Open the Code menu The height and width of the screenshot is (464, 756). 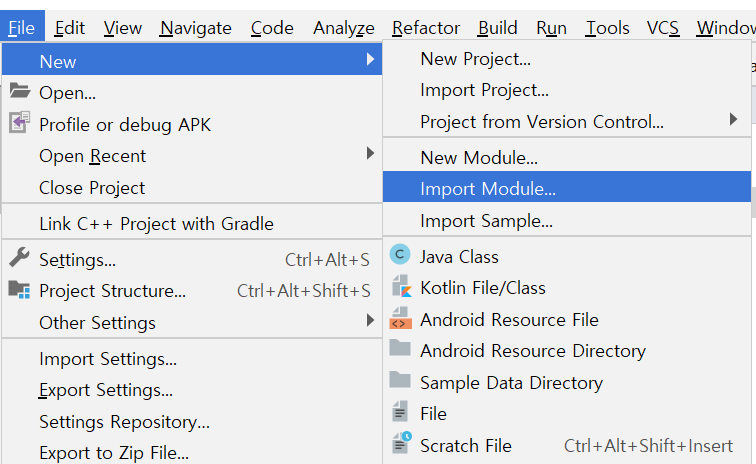[272, 27]
